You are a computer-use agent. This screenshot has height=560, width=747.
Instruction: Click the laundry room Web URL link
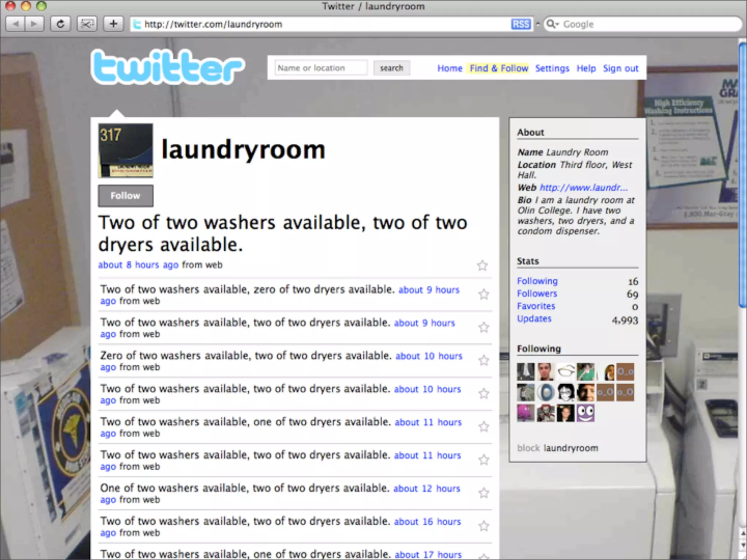tap(584, 187)
